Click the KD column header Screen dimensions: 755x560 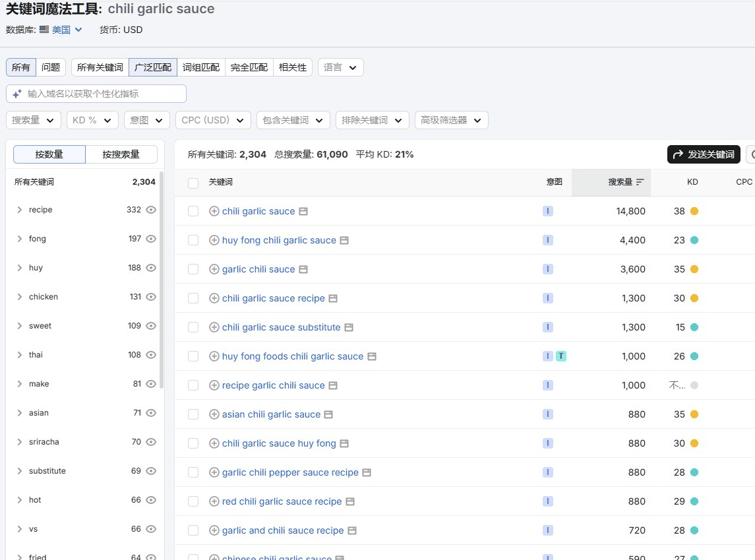[692, 182]
